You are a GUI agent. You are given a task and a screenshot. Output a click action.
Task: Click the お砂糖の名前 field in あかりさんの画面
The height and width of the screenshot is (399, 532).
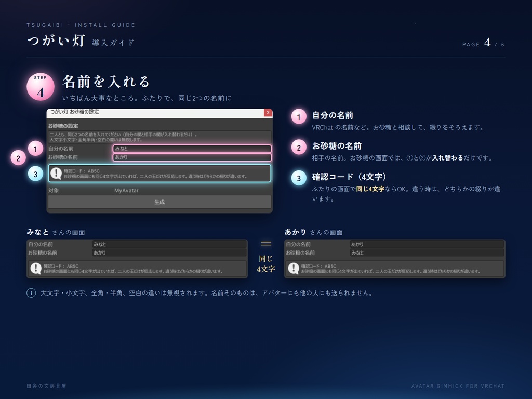[427, 253]
